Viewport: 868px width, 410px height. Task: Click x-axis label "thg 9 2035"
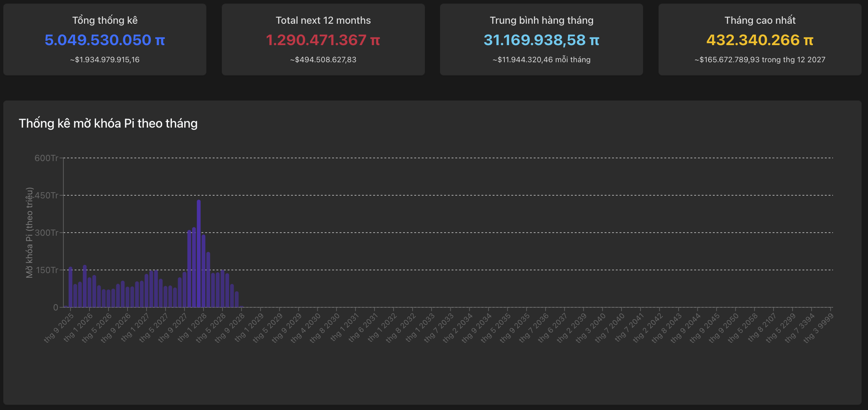(x=515, y=328)
